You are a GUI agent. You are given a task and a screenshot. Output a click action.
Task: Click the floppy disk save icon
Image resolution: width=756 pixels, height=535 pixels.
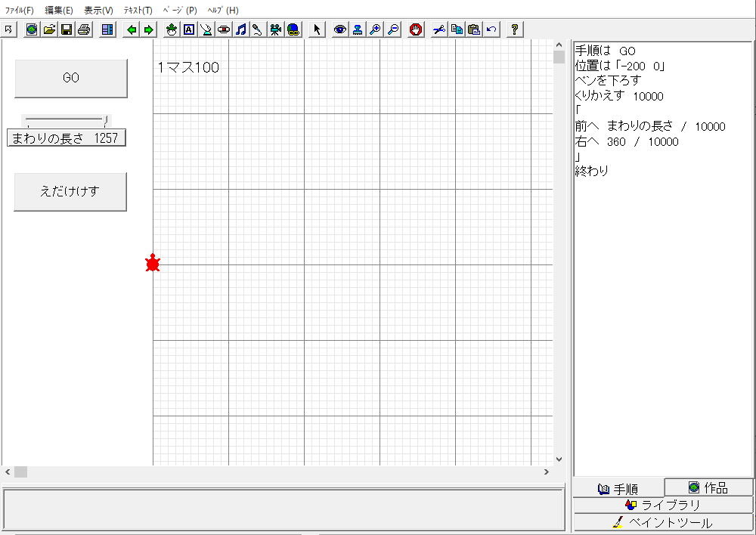67,29
